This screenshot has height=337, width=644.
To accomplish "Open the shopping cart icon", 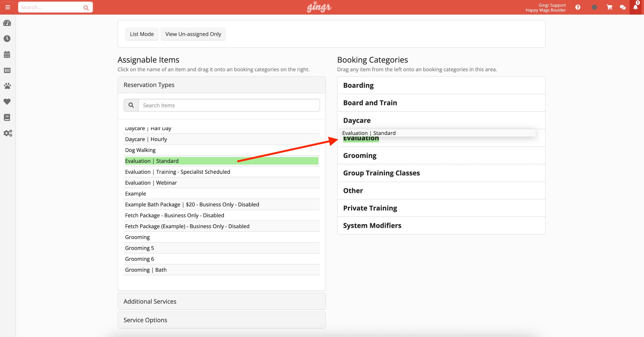I will pyautogui.click(x=609, y=7).
